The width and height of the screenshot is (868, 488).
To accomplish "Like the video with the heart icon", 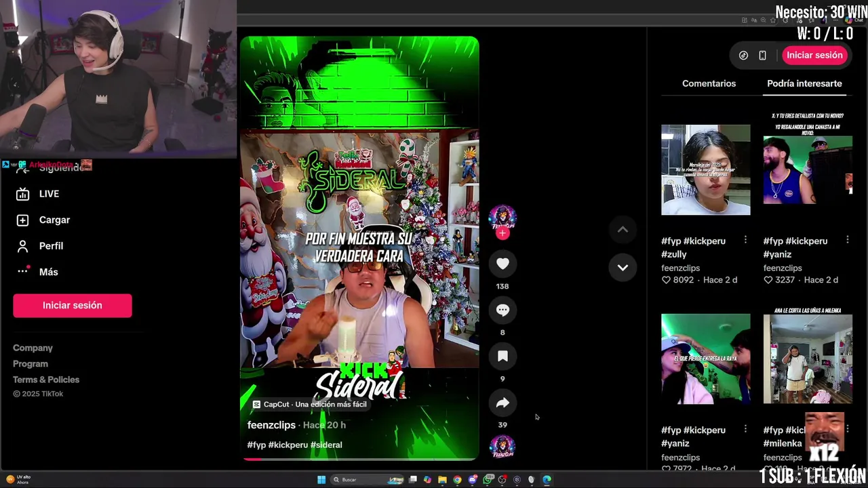I will 502,264.
